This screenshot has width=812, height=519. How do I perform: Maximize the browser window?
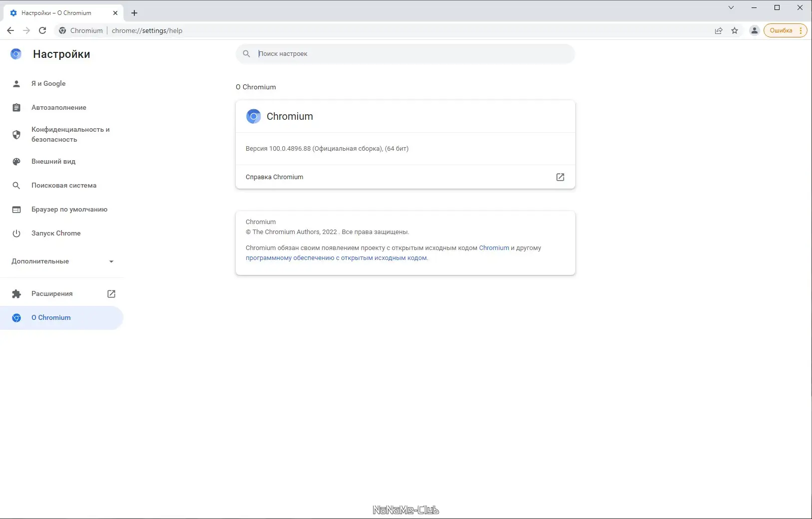(777, 7)
